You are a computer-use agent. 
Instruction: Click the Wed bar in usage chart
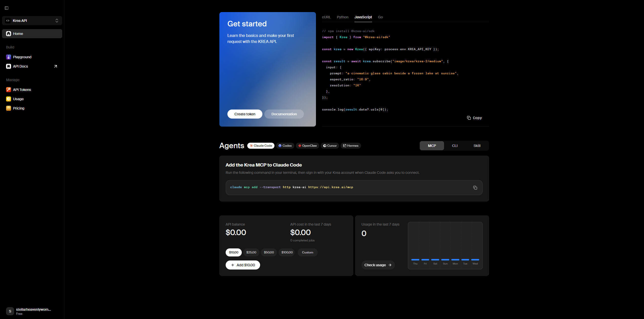pos(475,260)
